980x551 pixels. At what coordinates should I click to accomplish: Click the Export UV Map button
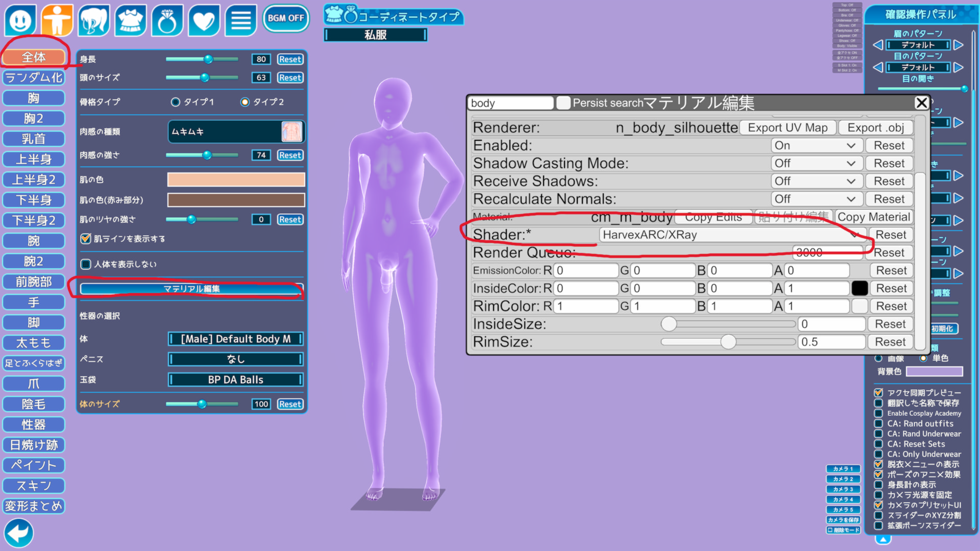[x=788, y=128]
